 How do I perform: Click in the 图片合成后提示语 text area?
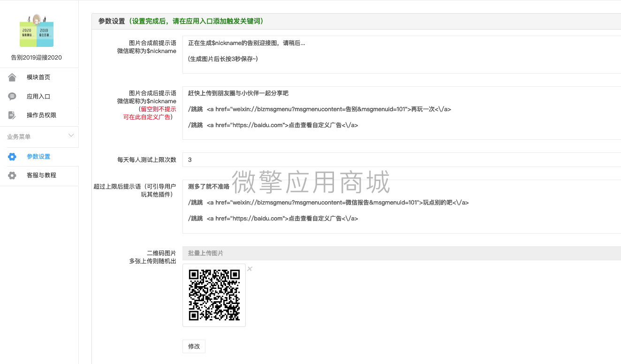tap(401, 113)
